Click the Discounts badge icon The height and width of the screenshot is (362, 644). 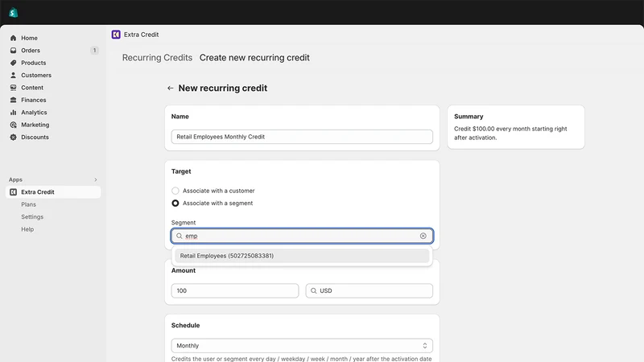click(x=13, y=137)
